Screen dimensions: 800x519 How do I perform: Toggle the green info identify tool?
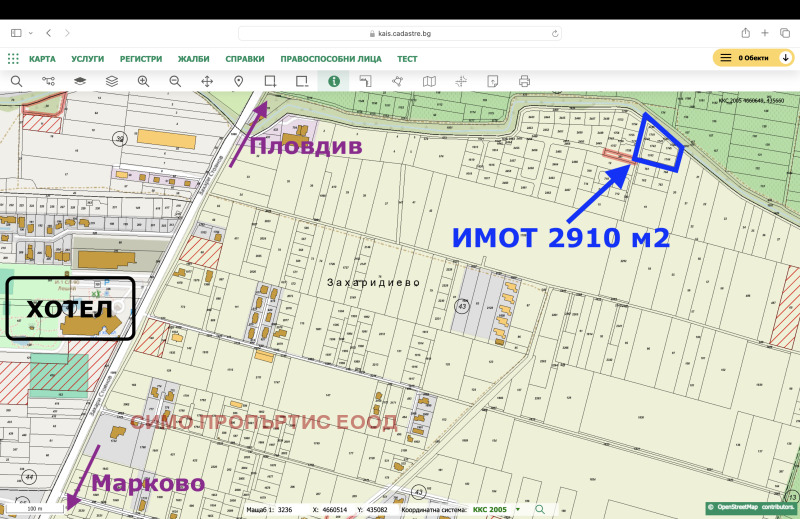click(x=333, y=81)
